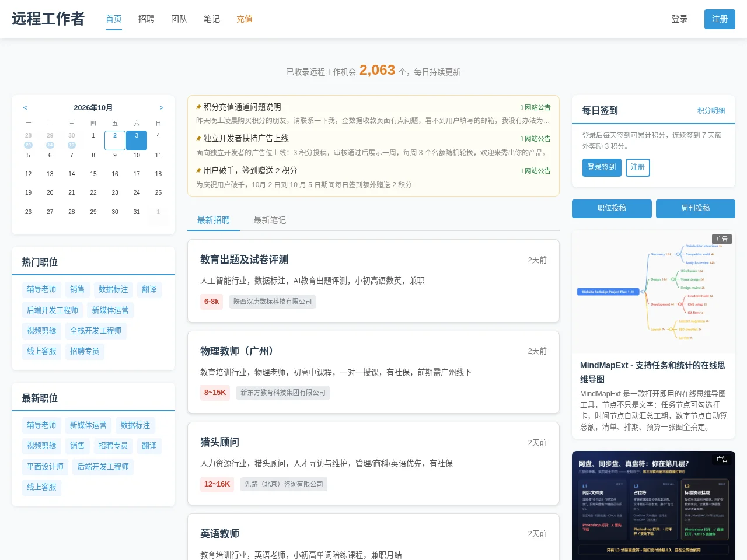Click the blue 注册 button in header
Image resolution: width=747 pixels, height=560 pixels.
tap(720, 19)
